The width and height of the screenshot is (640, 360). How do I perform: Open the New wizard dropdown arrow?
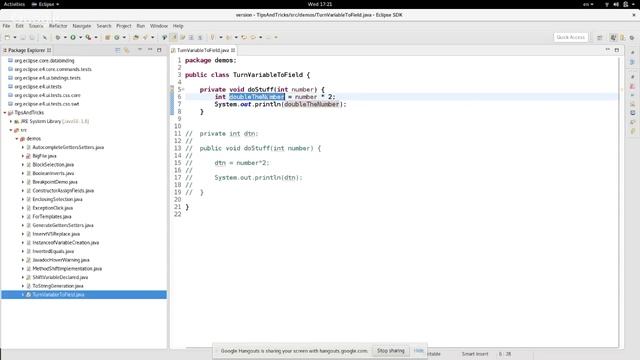coord(15,37)
